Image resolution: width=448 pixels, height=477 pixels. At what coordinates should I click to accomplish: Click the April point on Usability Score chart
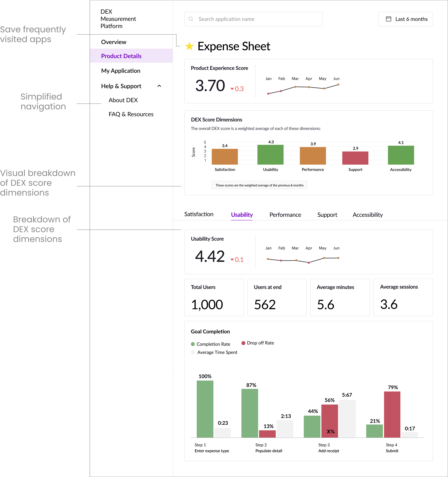(309, 263)
